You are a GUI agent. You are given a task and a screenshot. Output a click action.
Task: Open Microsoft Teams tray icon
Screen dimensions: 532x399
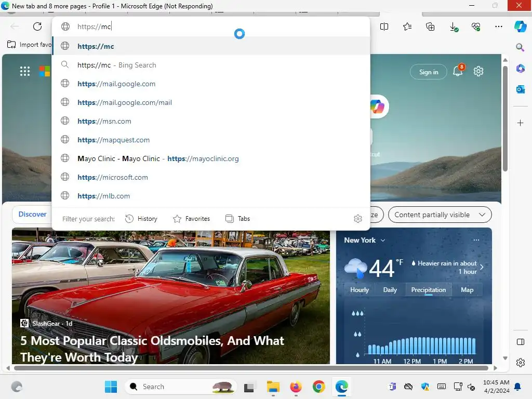[392, 387]
